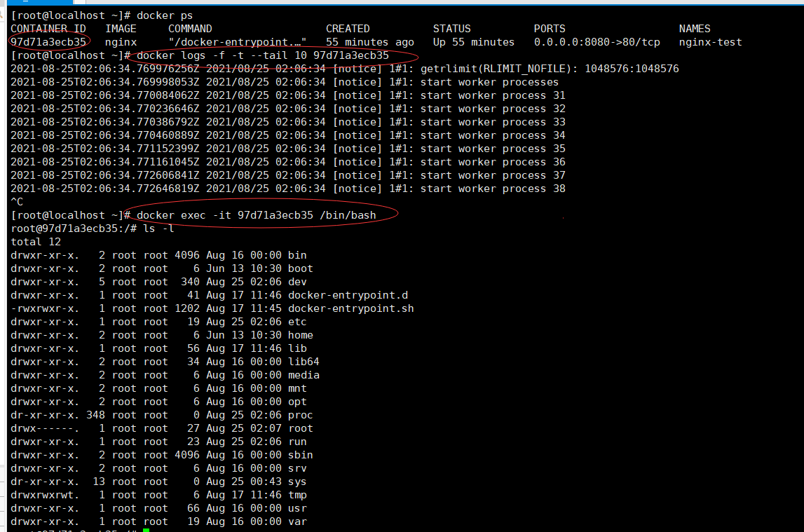This screenshot has width=804, height=532.
Task: Click the etc directory entry
Action: point(297,322)
